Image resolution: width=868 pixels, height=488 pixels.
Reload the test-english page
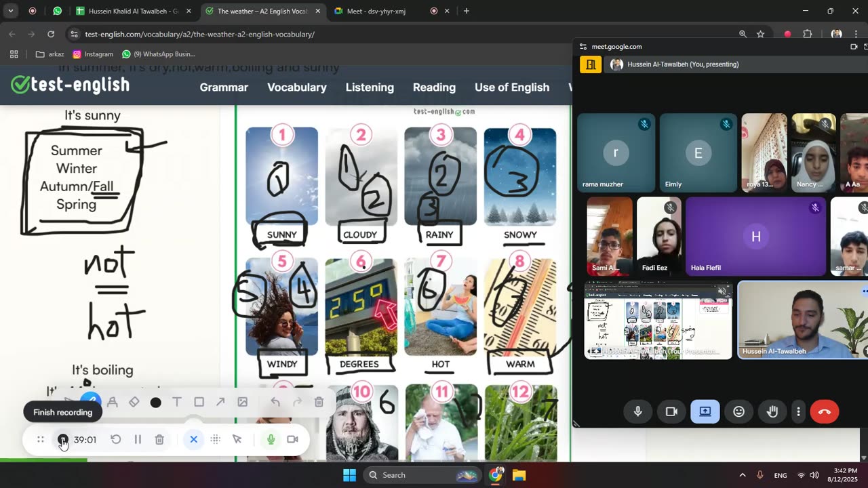[x=51, y=34]
